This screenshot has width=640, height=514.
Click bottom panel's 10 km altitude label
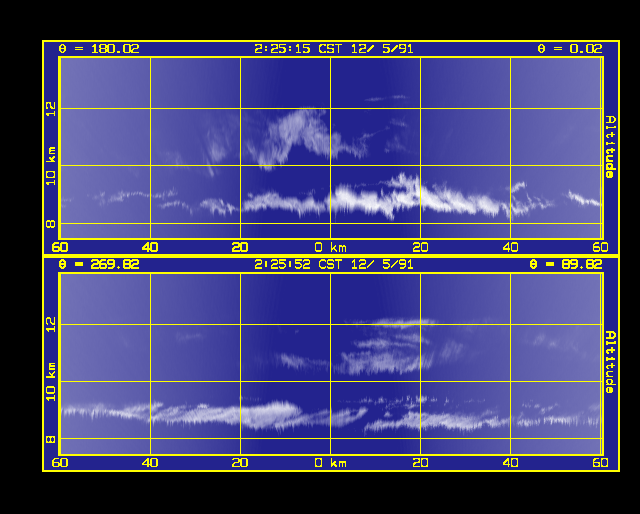(51, 382)
